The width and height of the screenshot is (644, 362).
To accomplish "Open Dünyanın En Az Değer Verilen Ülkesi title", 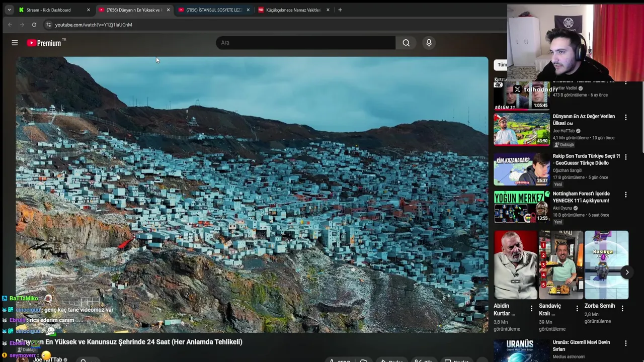I will [x=584, y=120].
